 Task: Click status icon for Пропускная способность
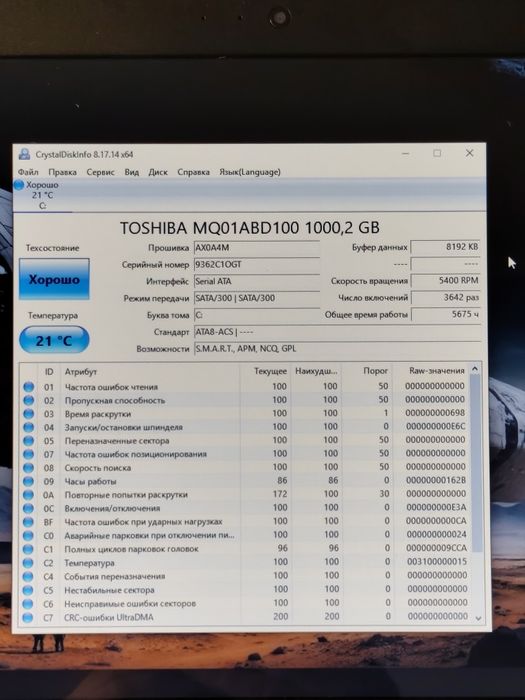click(29, 400)
